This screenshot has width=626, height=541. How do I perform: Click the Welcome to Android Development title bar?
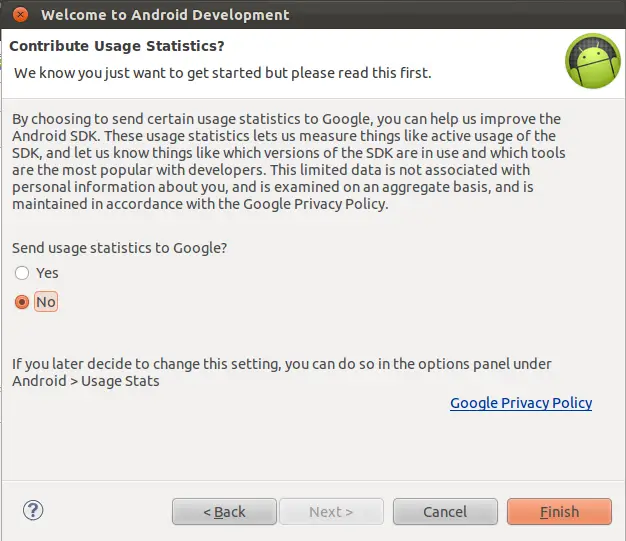[313, 14]
